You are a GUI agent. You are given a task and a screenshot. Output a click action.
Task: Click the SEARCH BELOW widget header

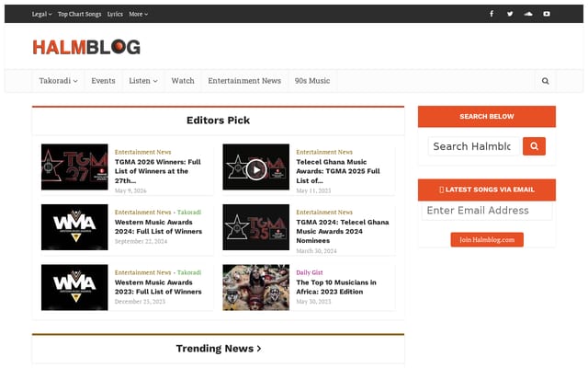[x=487, y=117]
